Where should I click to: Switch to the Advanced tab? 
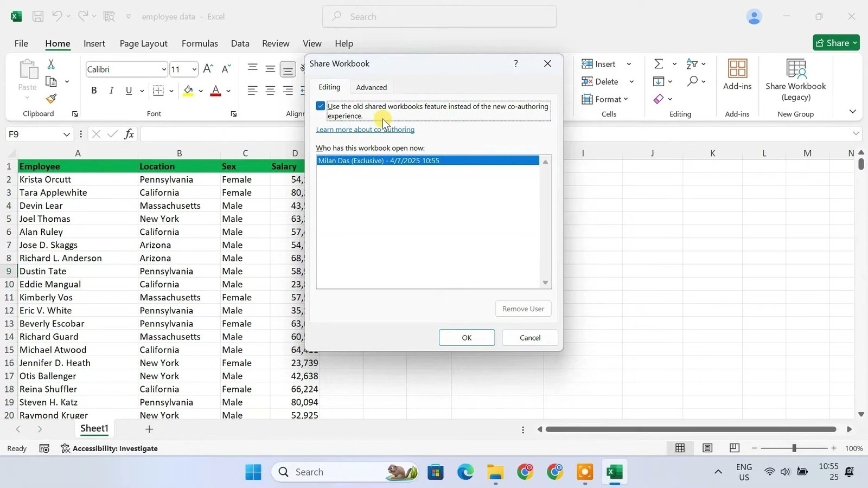[372, 87]
